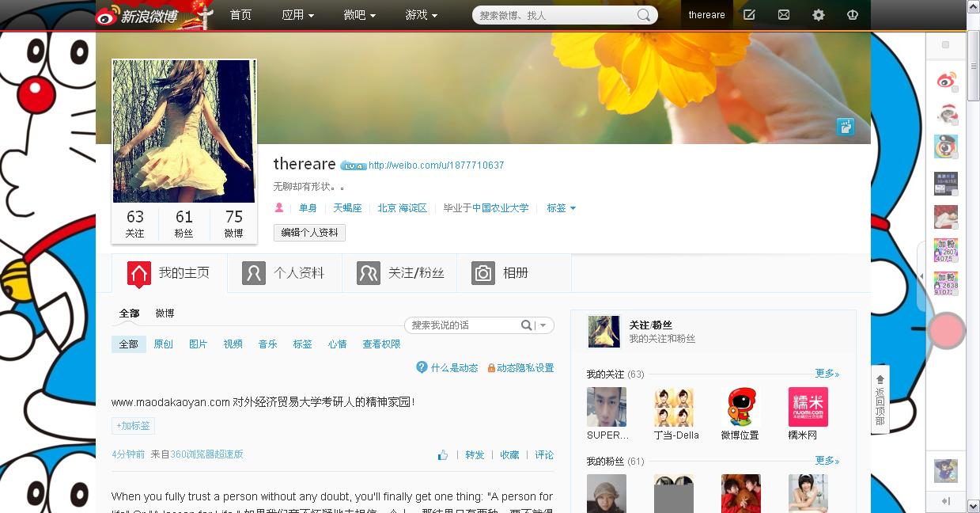Show more of 我的关注 with 更多
The image size is (980, 513).
tap(827, 374)
